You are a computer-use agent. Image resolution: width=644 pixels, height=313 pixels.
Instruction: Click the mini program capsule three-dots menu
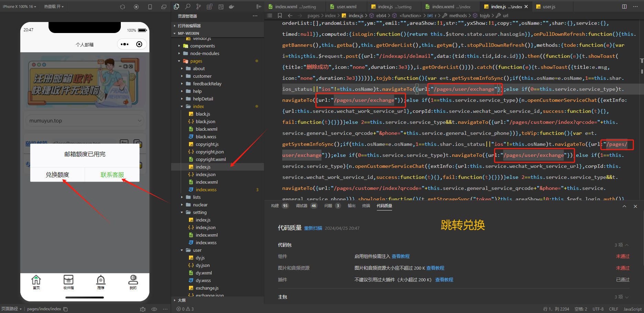tap(125, 44)
